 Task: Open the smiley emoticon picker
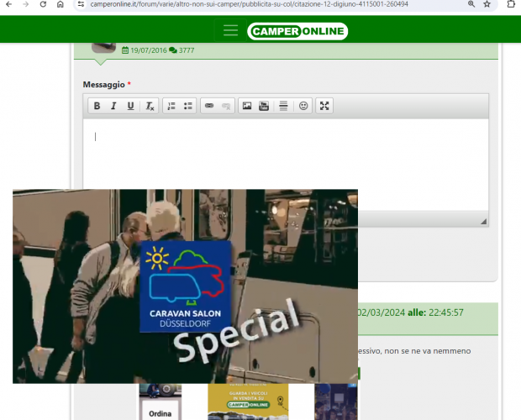click(x=303, y=106)
